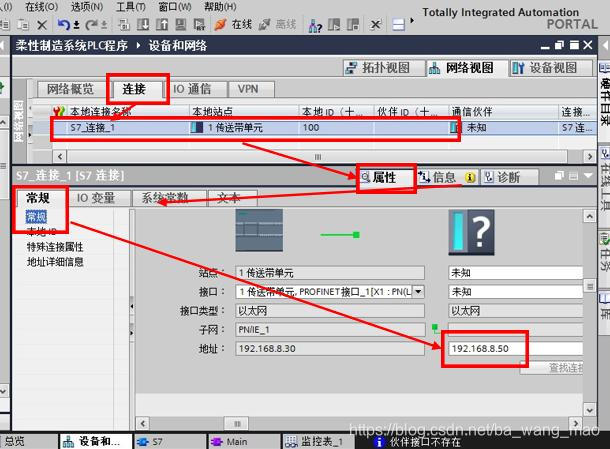610x449 pixels.
Task: Click partner address field 192.168.8.50
Action: tap(515, 348)
